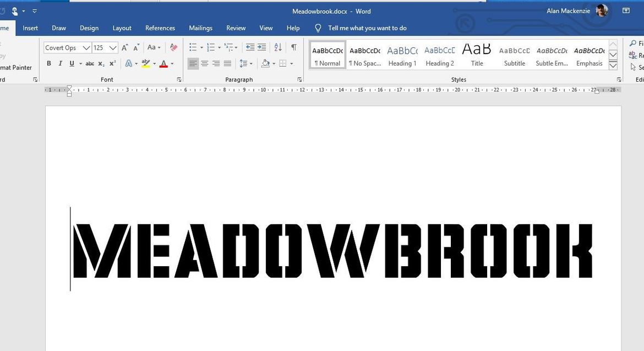This screenshot has height=351, width=644.
Task: Toggle strikethrough text formatting
Action: (x=90, y=64)
